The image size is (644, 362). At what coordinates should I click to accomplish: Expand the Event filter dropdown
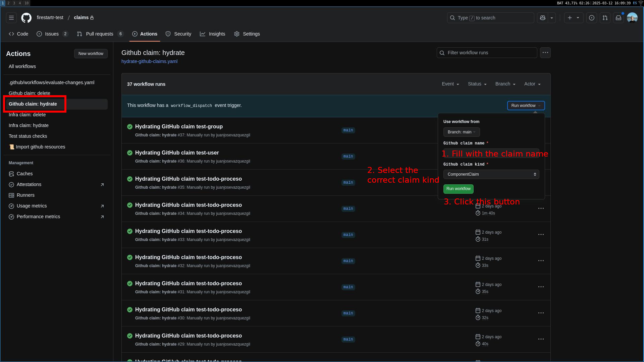coord(450,84)
